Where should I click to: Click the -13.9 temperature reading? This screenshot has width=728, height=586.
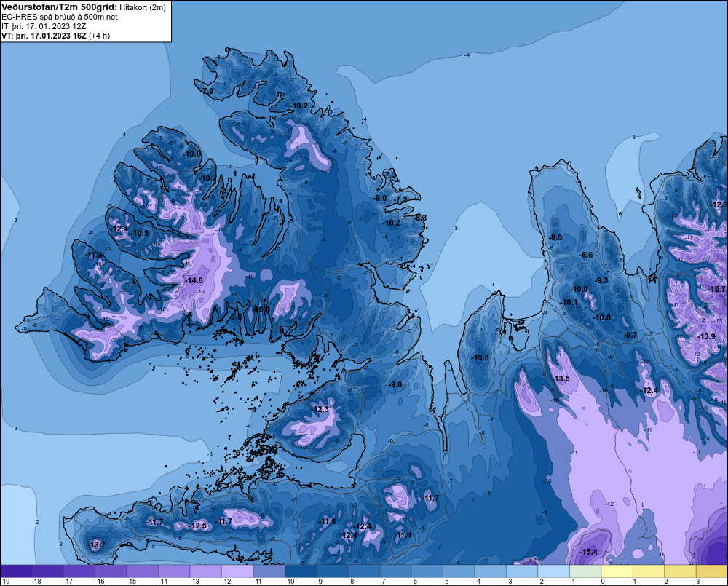coord(707,336)
